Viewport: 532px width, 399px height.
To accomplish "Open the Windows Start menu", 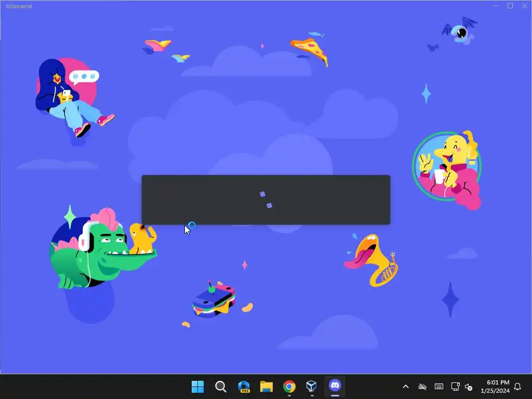I will pos(197,386).
